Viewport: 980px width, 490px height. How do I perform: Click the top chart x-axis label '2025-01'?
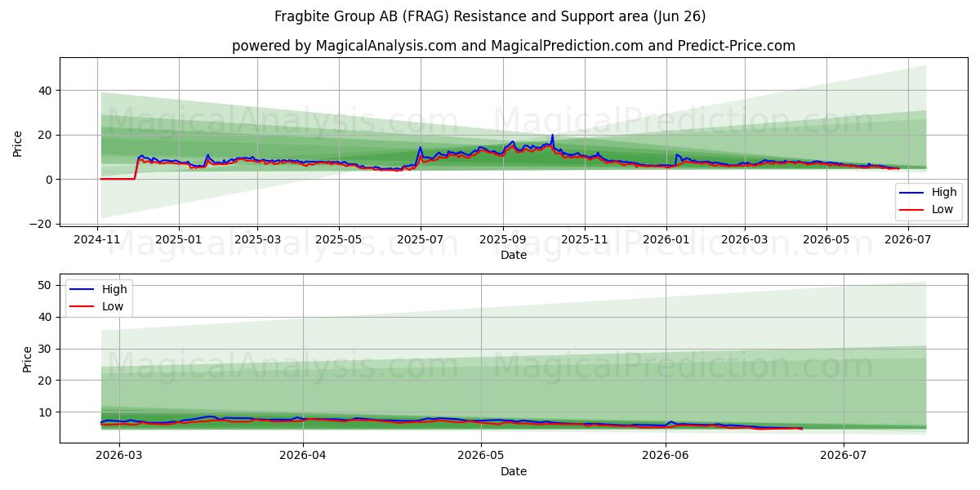tap(178, 239)
